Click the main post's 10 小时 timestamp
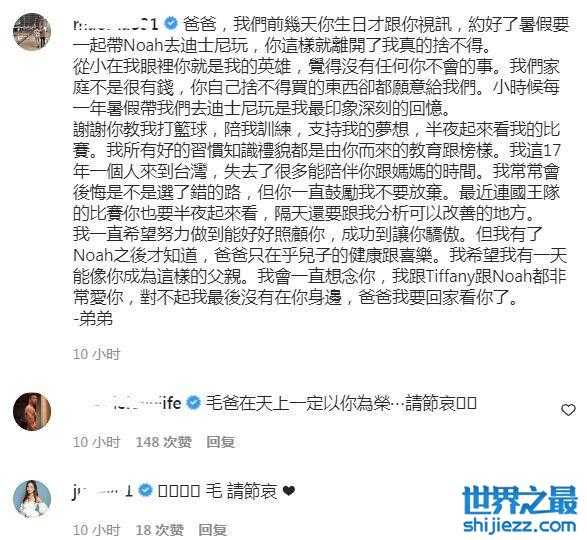This screenshot has width=587, height=540. [x=97, y=354]
